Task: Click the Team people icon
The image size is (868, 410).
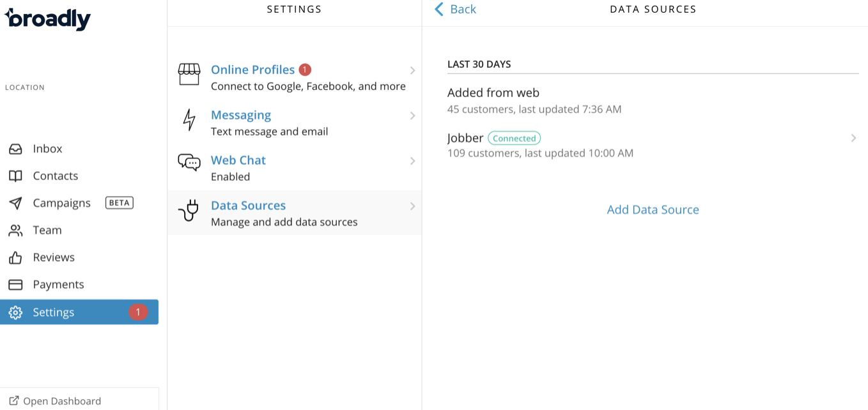Action: [x=15, y=230]
